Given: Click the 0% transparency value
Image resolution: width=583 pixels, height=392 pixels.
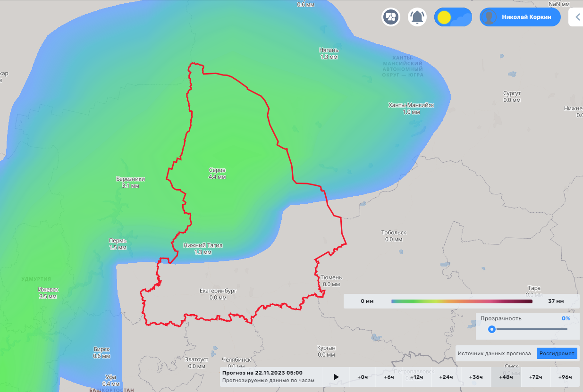Looking at the screenshot, I should (x=566, y=318).
